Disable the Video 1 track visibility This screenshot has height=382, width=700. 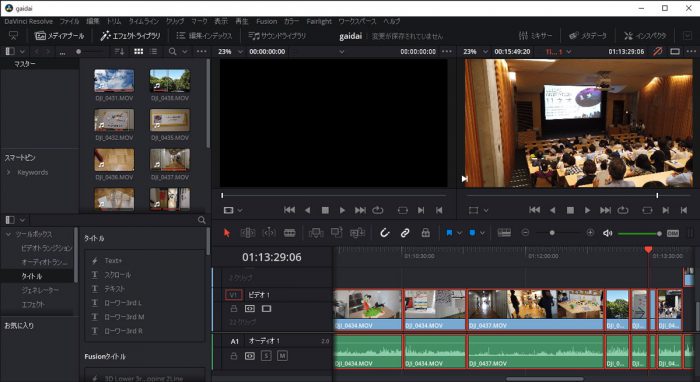point(266,309)
